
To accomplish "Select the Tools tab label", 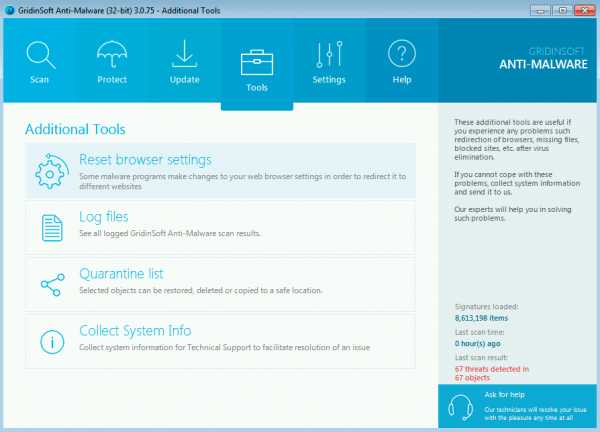I will coord(257,88).
